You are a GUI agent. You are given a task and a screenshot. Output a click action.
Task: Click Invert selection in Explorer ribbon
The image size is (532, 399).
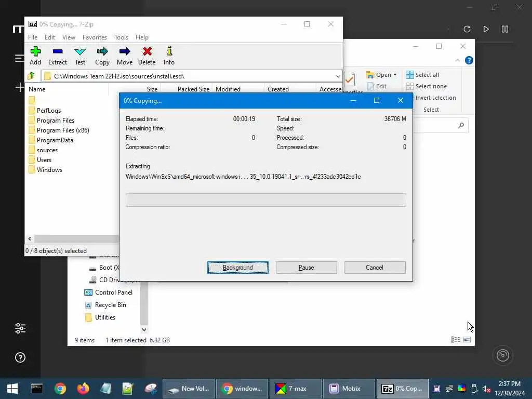pyautogui.click(x=435, y=98)
